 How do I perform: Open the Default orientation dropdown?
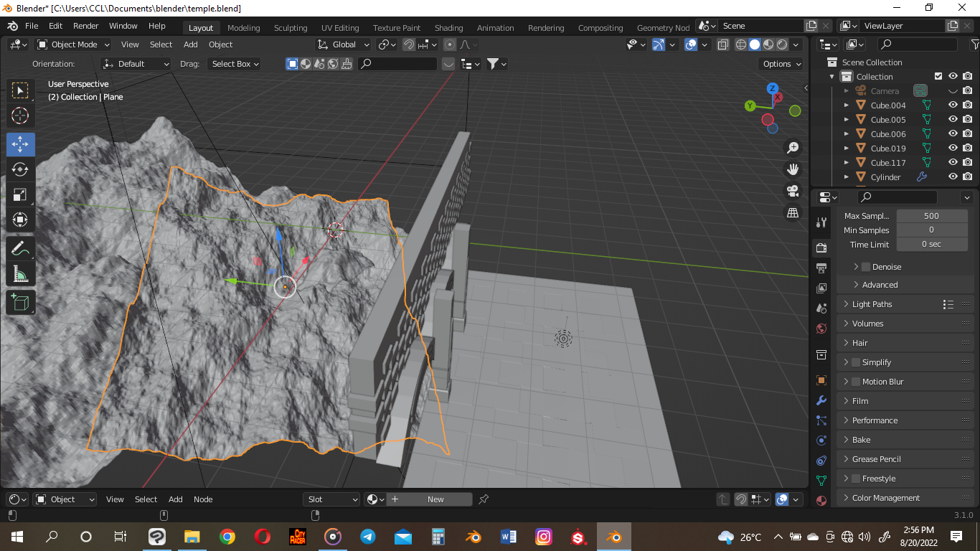pyautogui.click(x=136, y=64)
